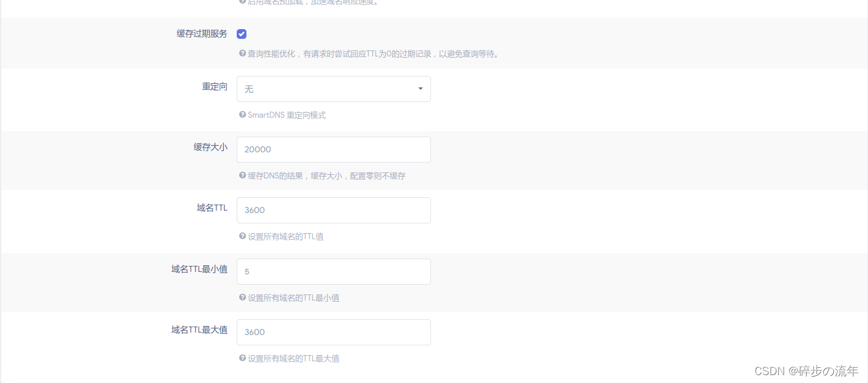Click help icon beside 设置所有域名的TTL最小值
This screenshot has height=383, width=868.
(243, 297)
